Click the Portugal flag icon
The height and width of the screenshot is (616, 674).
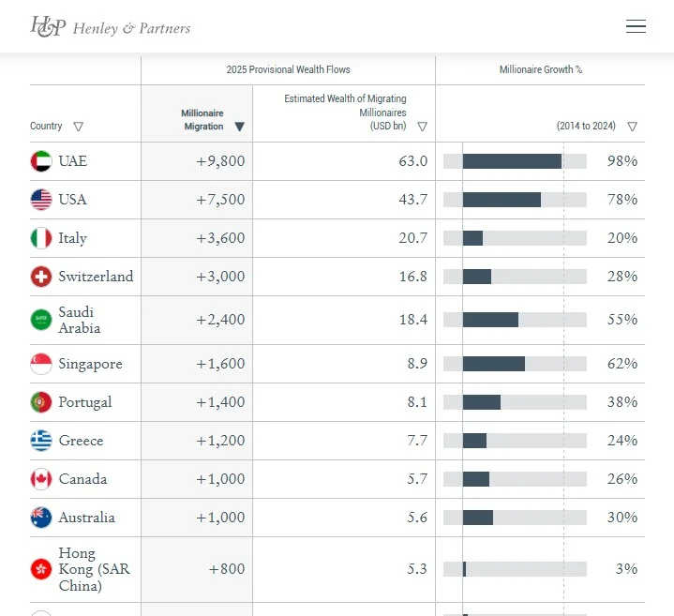tap(41, 402)
